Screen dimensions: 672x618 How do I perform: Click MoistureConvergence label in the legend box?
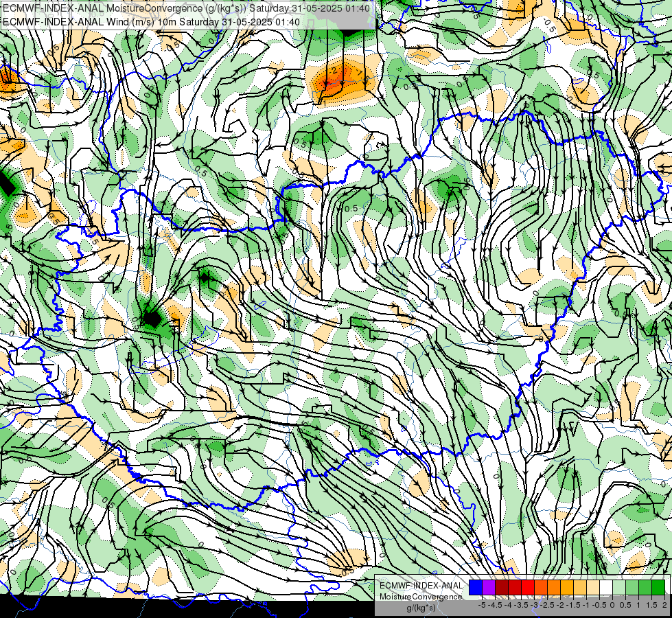pyautogui.click(x=421, y=597)
